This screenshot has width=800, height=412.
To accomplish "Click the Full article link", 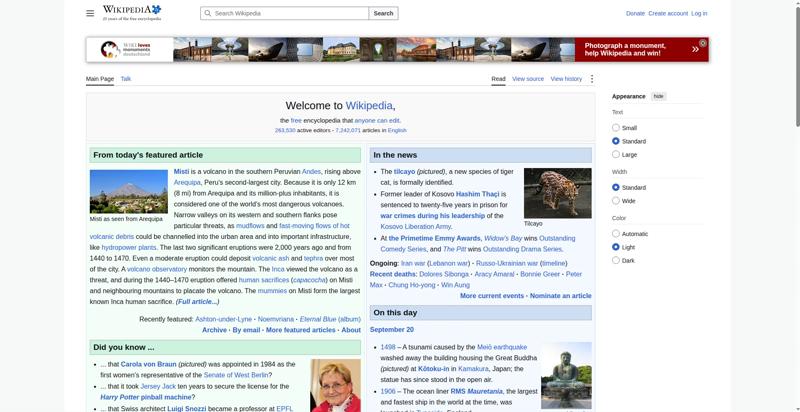I will 197,301.
